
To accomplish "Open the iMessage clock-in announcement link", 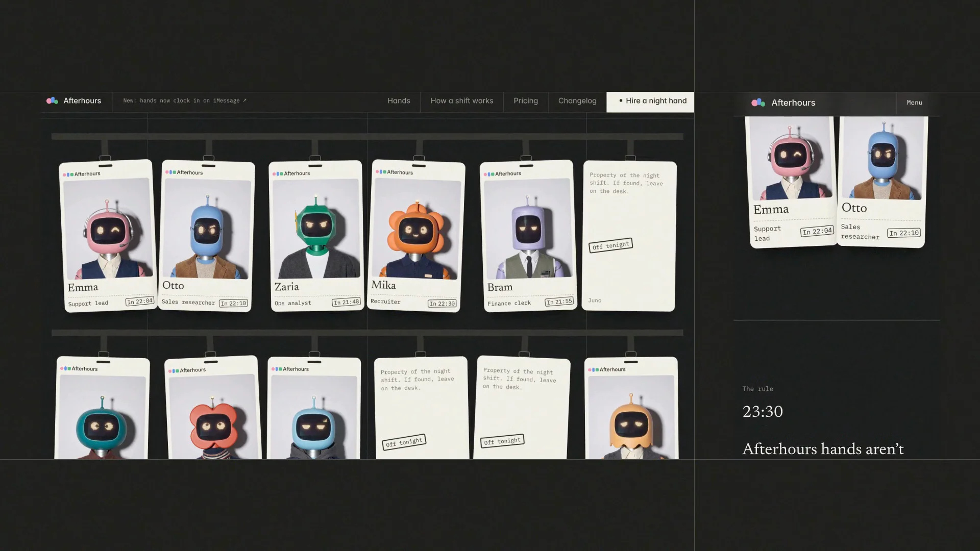I will (185, 101).
